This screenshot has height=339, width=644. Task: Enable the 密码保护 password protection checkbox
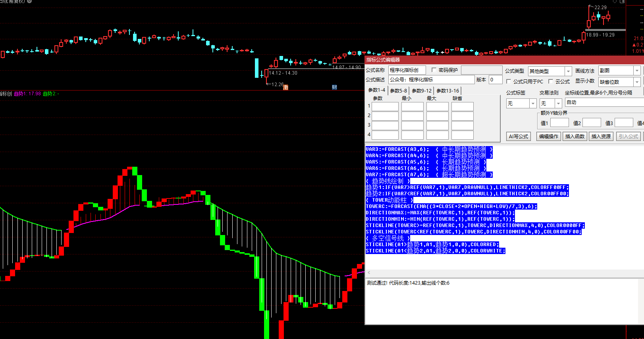point(434,70)
